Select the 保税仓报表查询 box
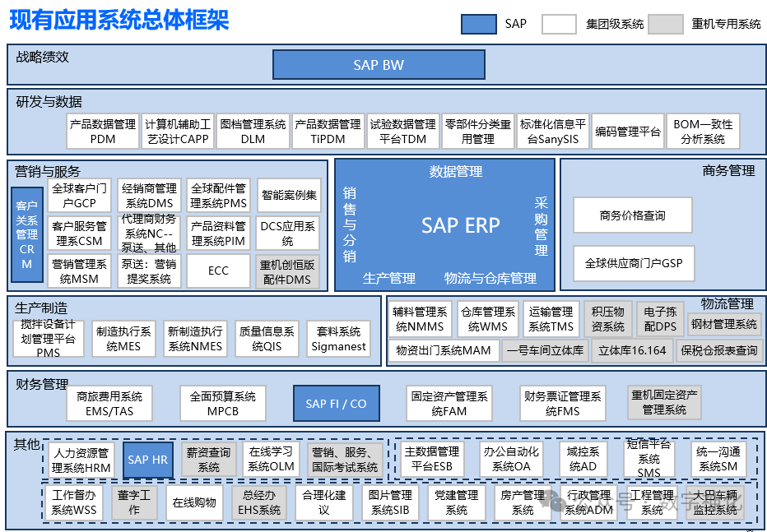The width and height of the screenshot is (767, 532). [x=719, y=351]
